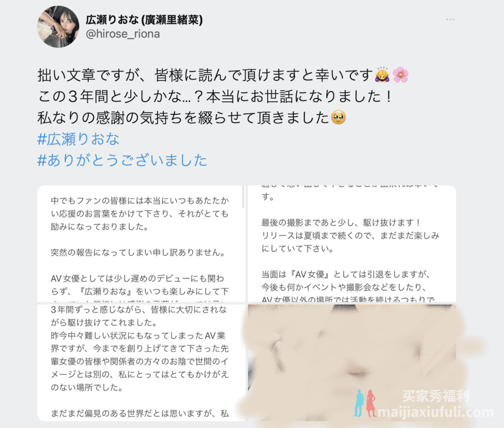Click the blue and pink figures logo
This screenshot has height=428, width=504.
click(x=365, y=404)
